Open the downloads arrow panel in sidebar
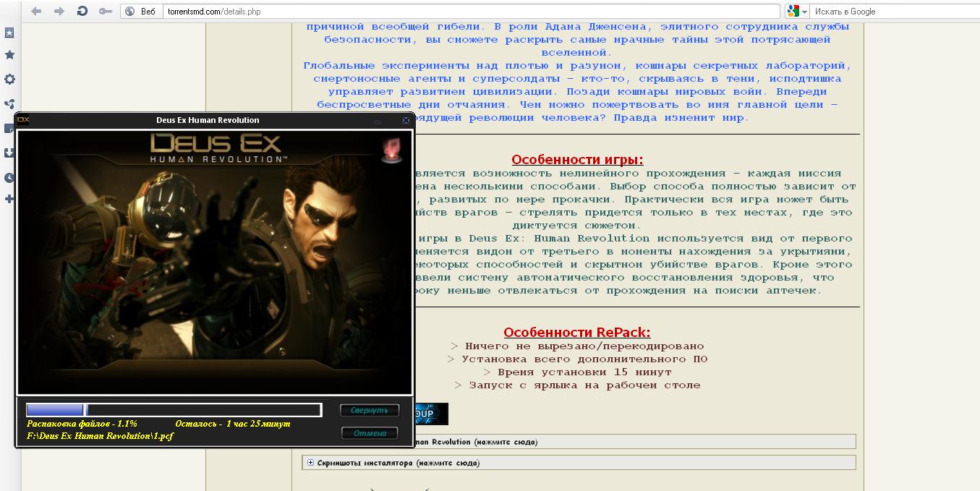The width and height of the screenshot is (980, 491). [x=9, y=153]
